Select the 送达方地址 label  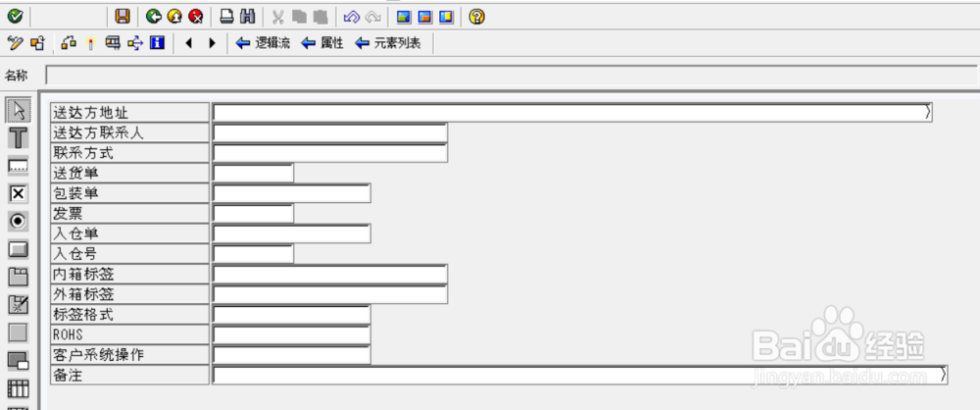(x=129, y=113)
